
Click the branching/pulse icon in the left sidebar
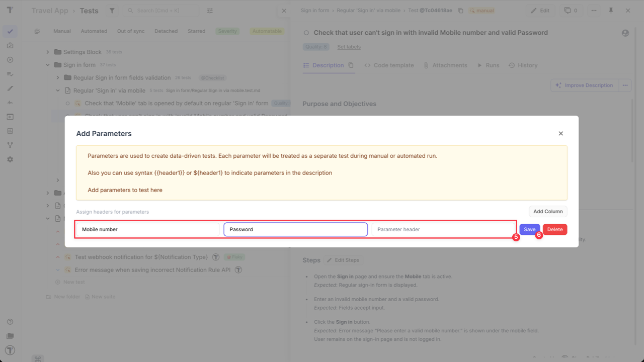click(x=10, y=145)
